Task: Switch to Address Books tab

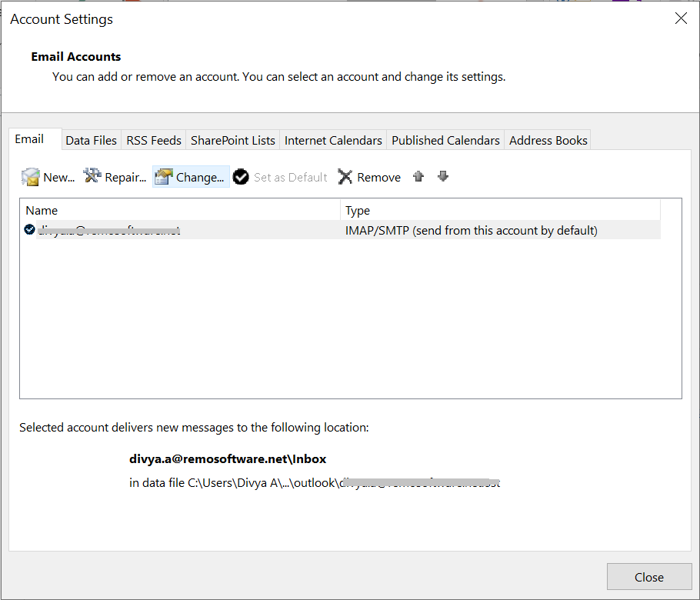Action: (x=548, y=140)
